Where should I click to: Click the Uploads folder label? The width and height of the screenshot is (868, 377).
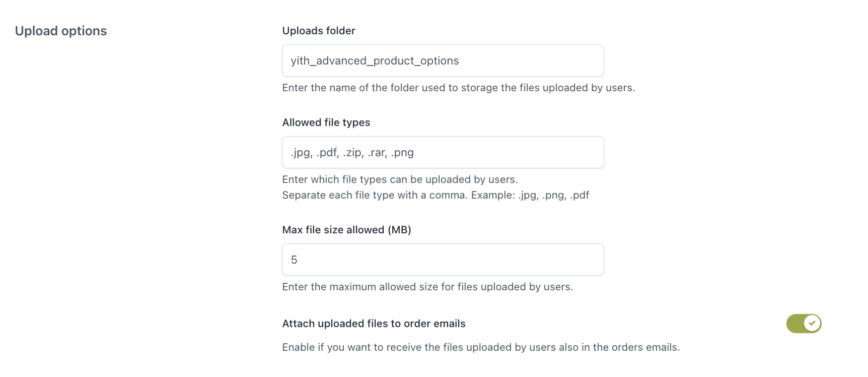[319, 31]
